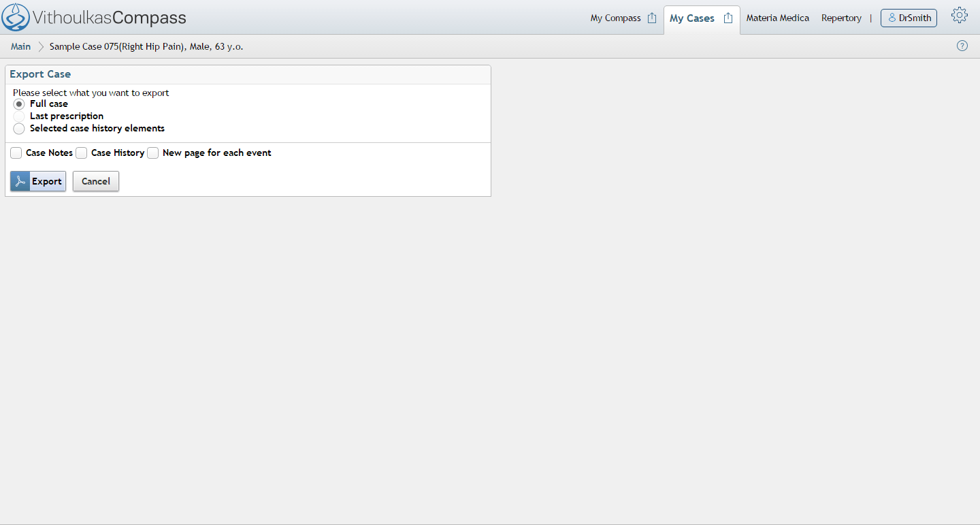Enable the Case Notes checkbox
This screenshot has height=525, width=980.
pyautogui.click(x=16, y=153)
